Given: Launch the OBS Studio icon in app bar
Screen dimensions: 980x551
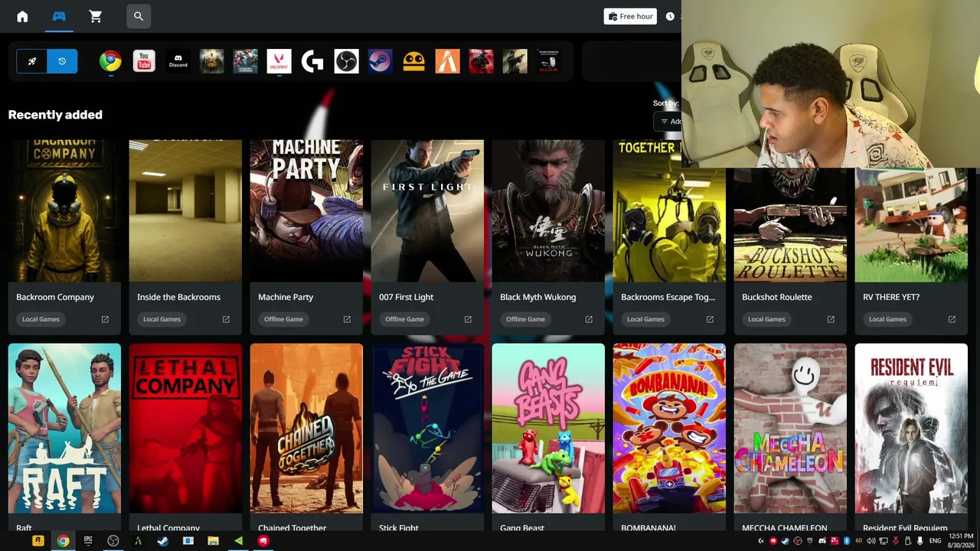Looking at the screenshot, I should [346, 61].
